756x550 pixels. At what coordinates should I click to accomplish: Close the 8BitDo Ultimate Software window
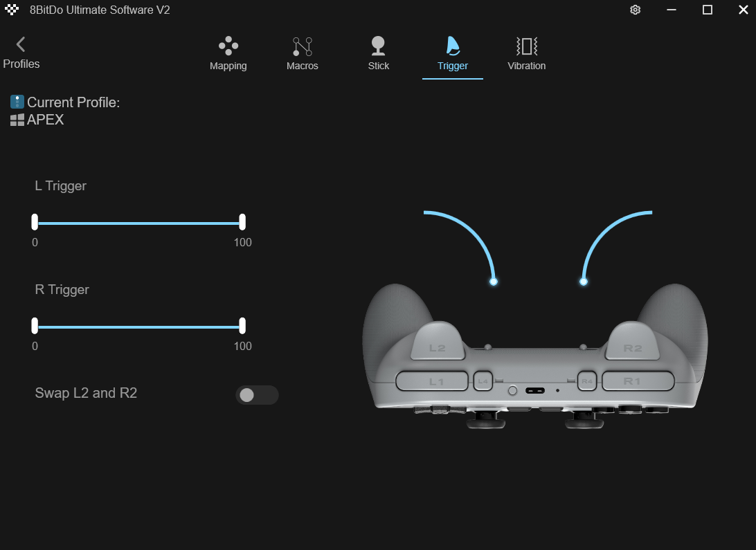click(743, 10)
